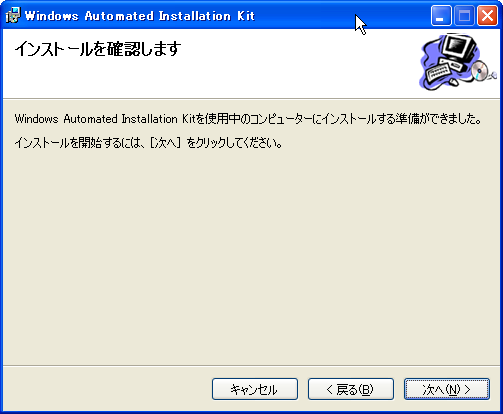The image size is (503, 414).
Task: Click the keyboard in the setup graphic
Action: [437, 72]
